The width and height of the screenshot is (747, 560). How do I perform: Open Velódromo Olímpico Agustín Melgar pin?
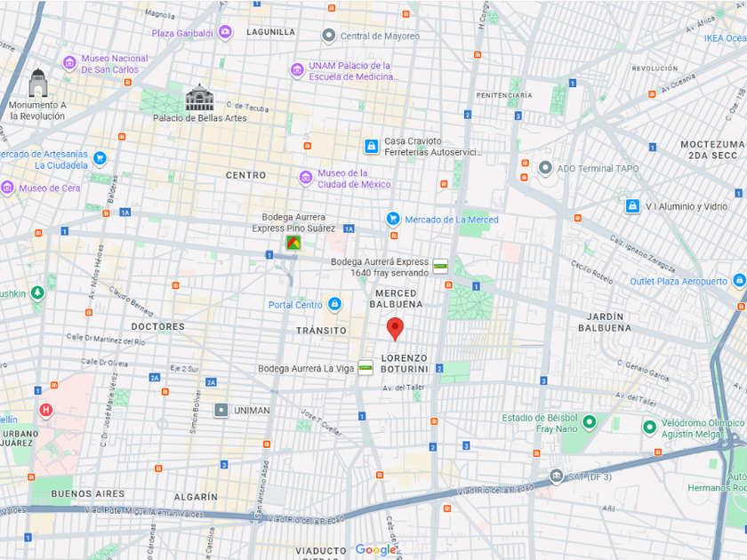[649, 428]
